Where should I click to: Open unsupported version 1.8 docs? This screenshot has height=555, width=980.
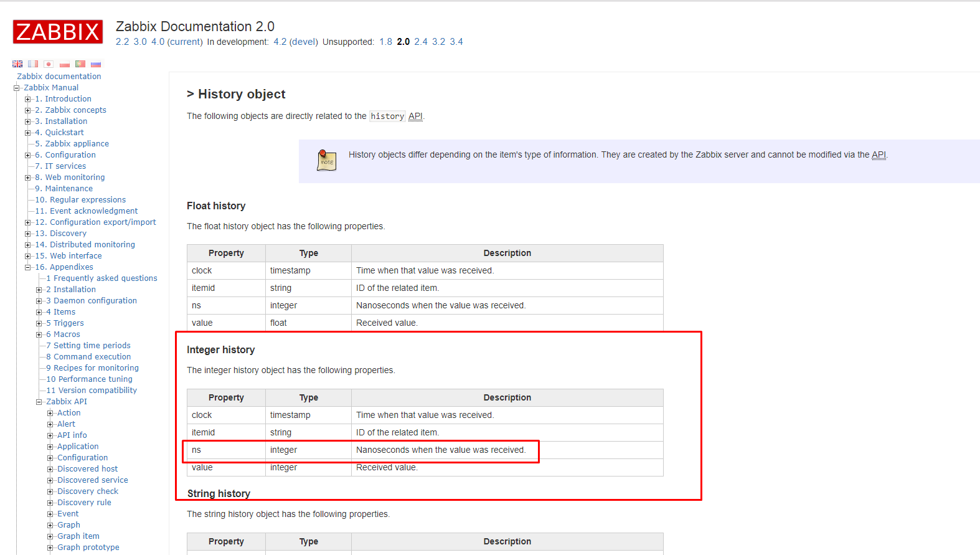click(386, 42)
